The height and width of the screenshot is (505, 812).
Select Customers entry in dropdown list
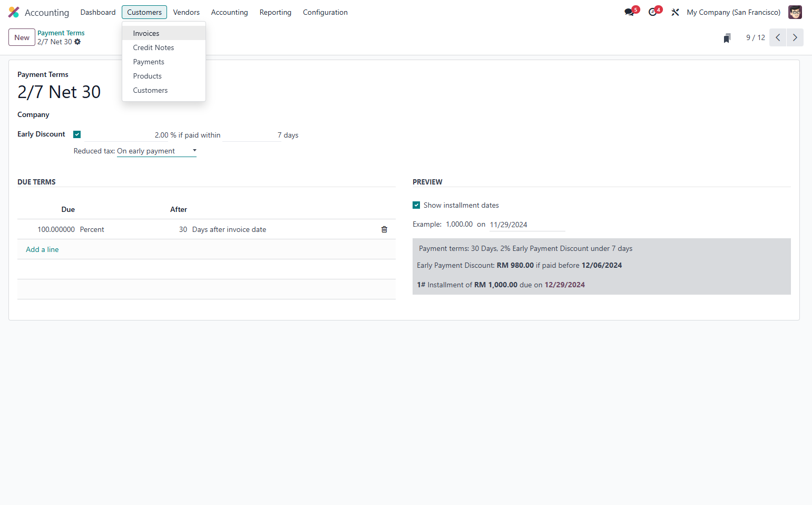click(164, 90)
